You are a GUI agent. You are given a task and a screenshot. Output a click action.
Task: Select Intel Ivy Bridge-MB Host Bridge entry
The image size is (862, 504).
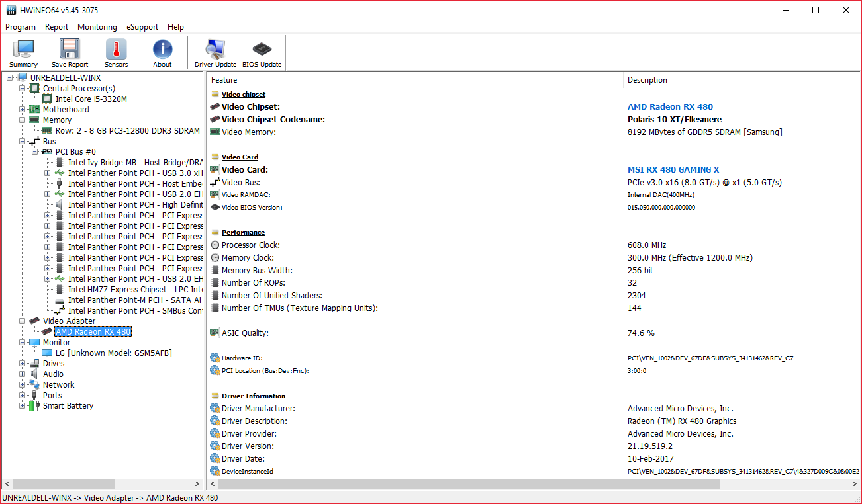[135, 163]
